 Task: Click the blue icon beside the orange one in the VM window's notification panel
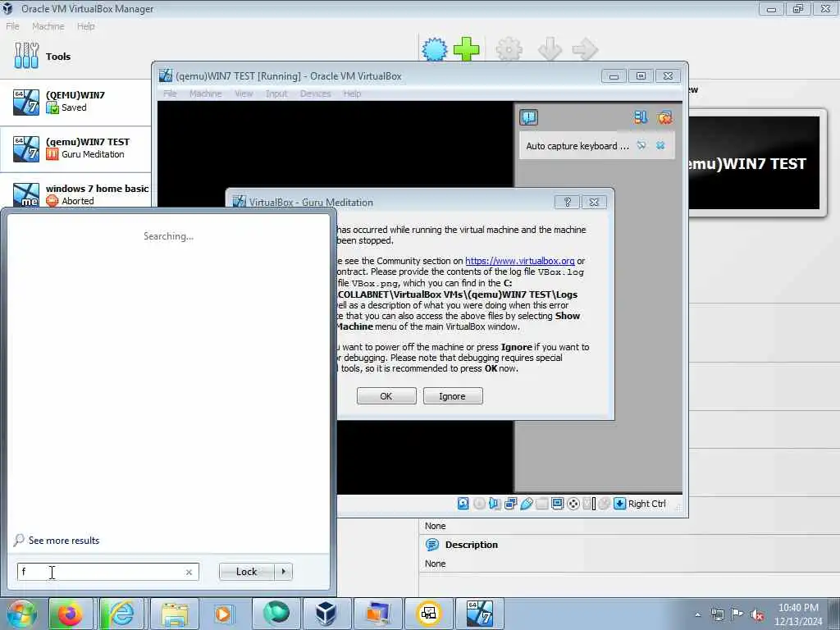(641, 117)
